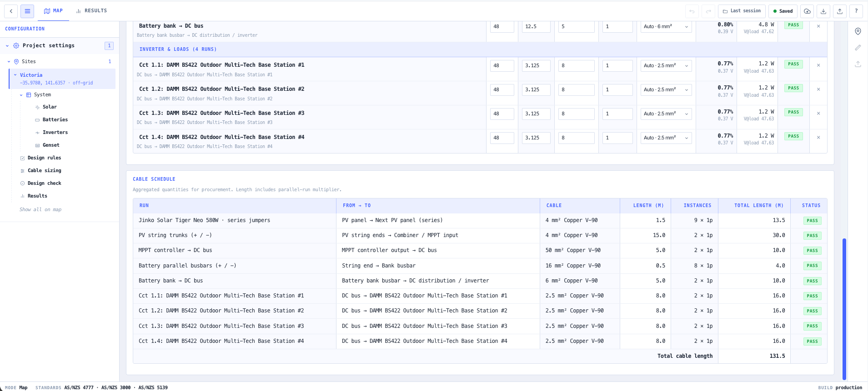Toggle the sidebar hamburger menu button
This screenshot has height=391, width=868.
point(27,11)
